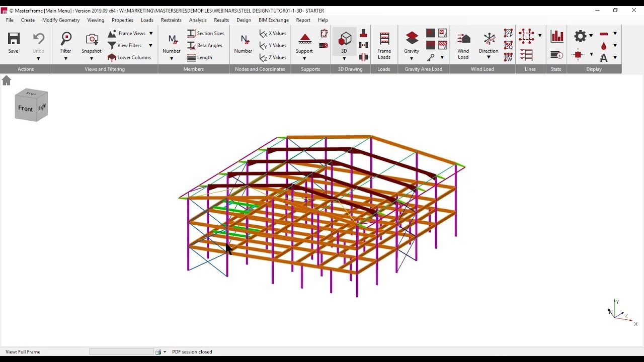644x362 pixels.
Task: Click the Wind Load icon
Action: click(x=463, y=39)
